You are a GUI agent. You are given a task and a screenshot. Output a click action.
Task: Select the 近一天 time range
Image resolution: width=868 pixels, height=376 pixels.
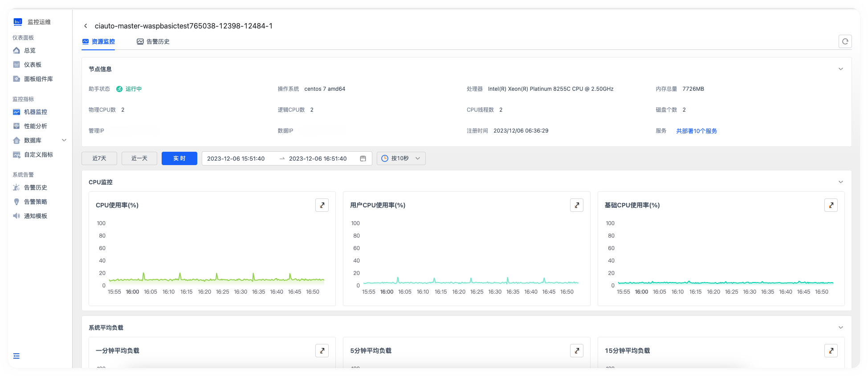[x=139, y=158]
